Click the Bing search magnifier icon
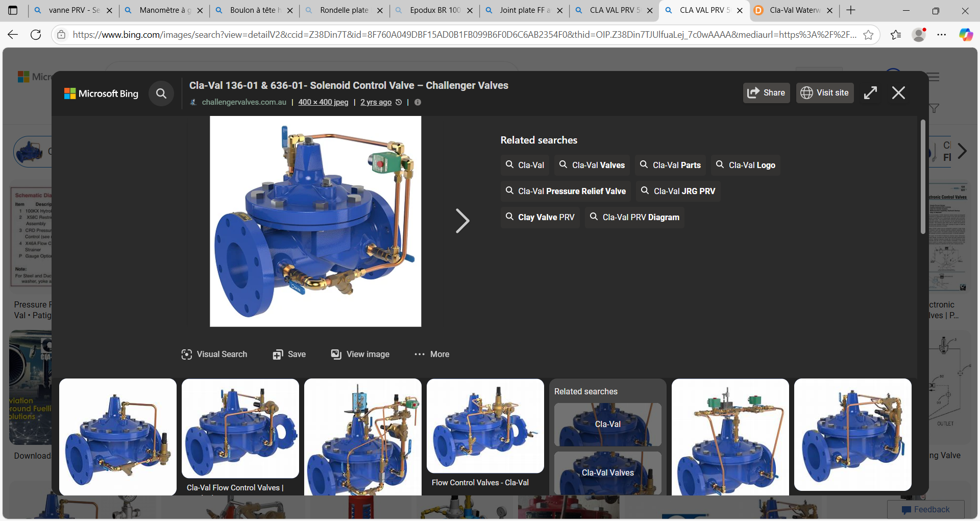This screenshot has height=521, width=980. point(161,93)
